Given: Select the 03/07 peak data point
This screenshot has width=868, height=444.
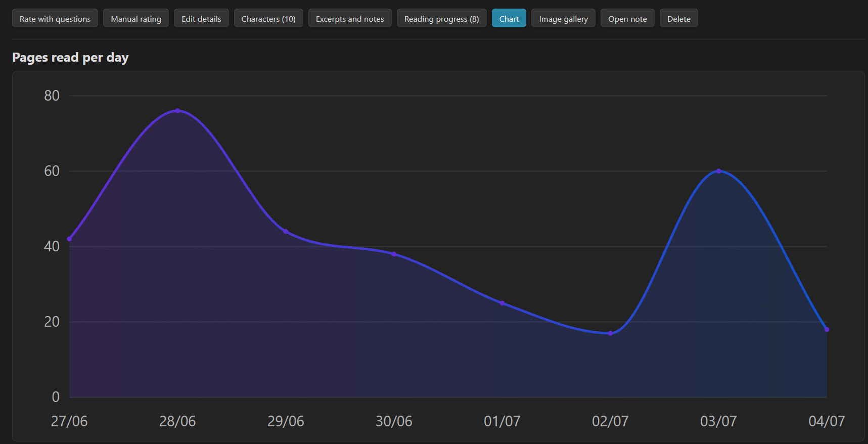Looking at the screenshot, I should (x=718, y=171).
